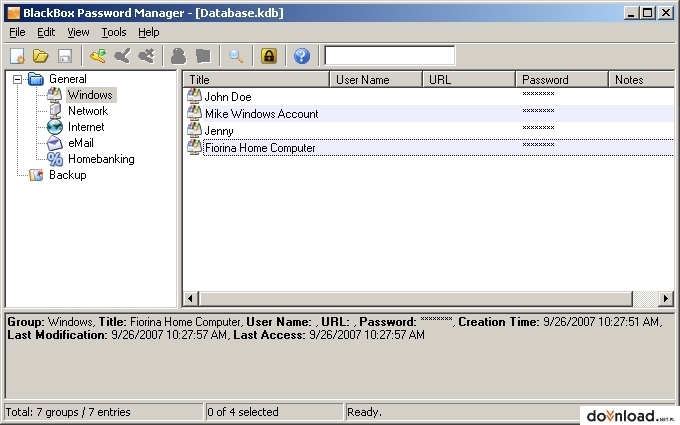Select the General group label

point(68,79)
